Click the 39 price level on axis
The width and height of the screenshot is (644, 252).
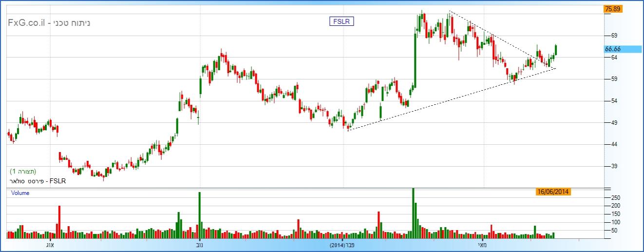click(614, 166)
